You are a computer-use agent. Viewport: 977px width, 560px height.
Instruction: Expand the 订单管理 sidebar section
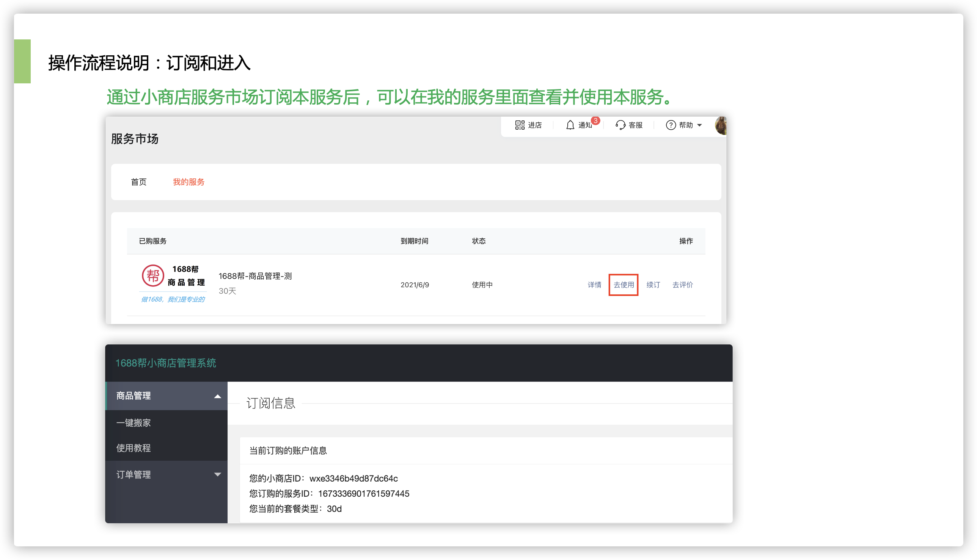coord(218,474)
